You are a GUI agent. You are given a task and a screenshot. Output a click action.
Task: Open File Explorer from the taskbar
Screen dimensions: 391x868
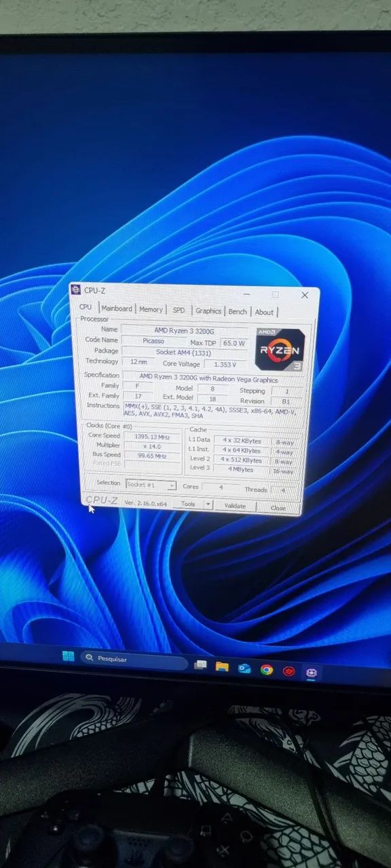click(222, 667)
